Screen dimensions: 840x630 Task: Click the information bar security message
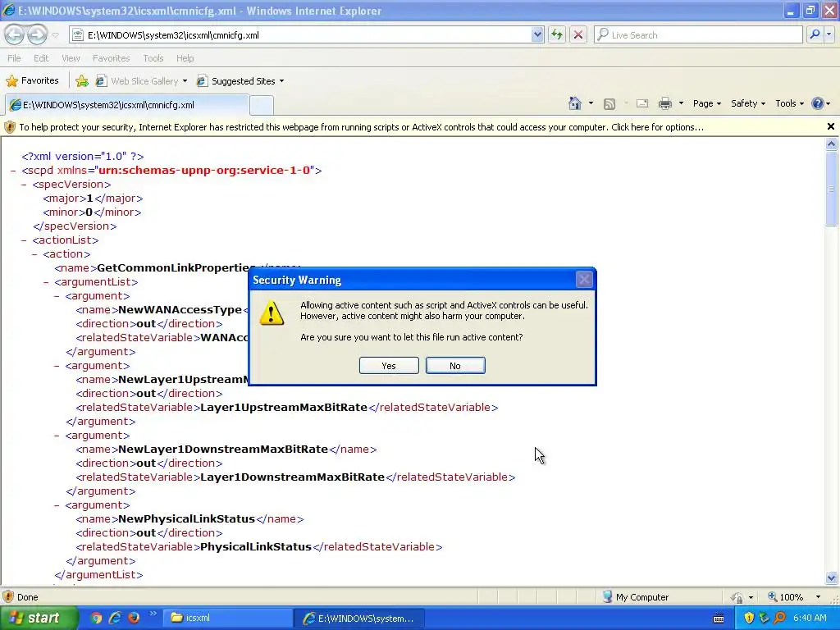[362, 127]
